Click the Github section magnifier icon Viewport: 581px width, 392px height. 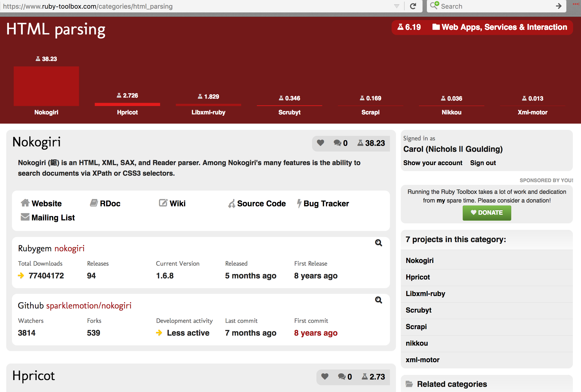click(378, 300)
